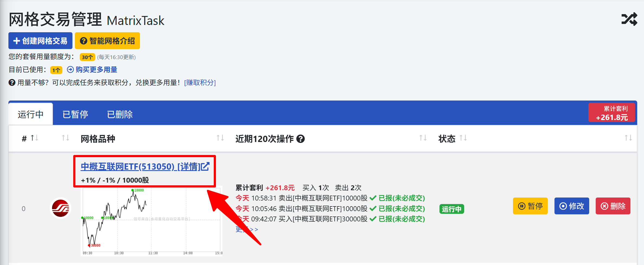Screen dimensions: 644x265
Task: Switch to 已删除 tab
Action: pos(120,114)
